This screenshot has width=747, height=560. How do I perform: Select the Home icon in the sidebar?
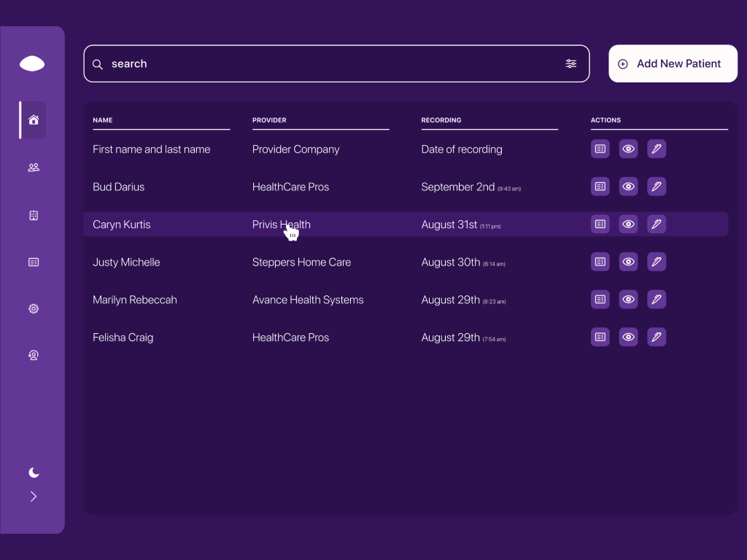point(33,120)
